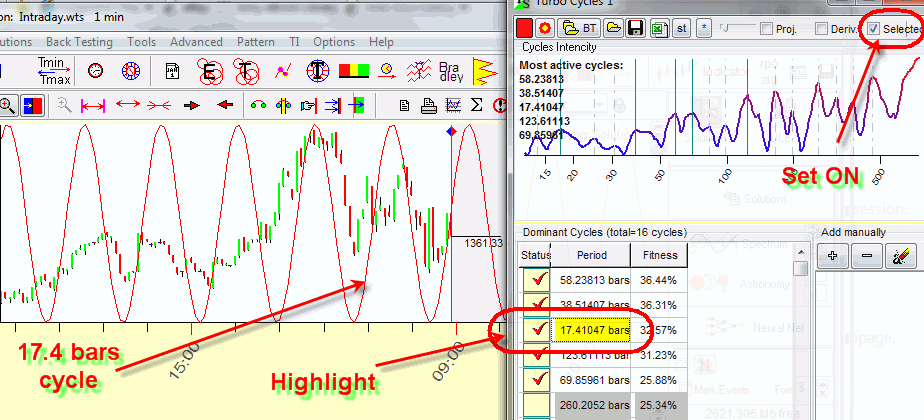
Task: Click the minus button to remove cycle
Action: tap(865, 256)
